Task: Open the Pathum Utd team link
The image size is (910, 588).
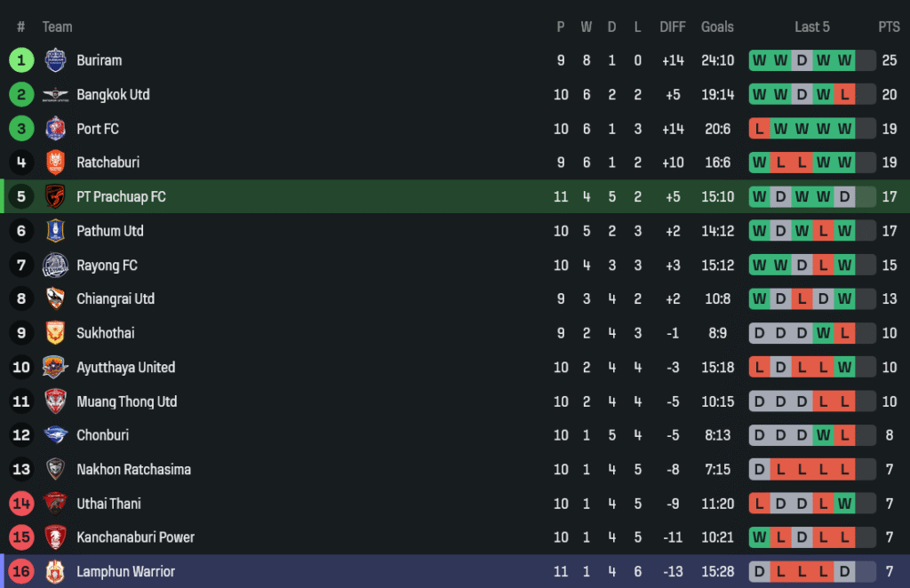Action: point(109,231)
